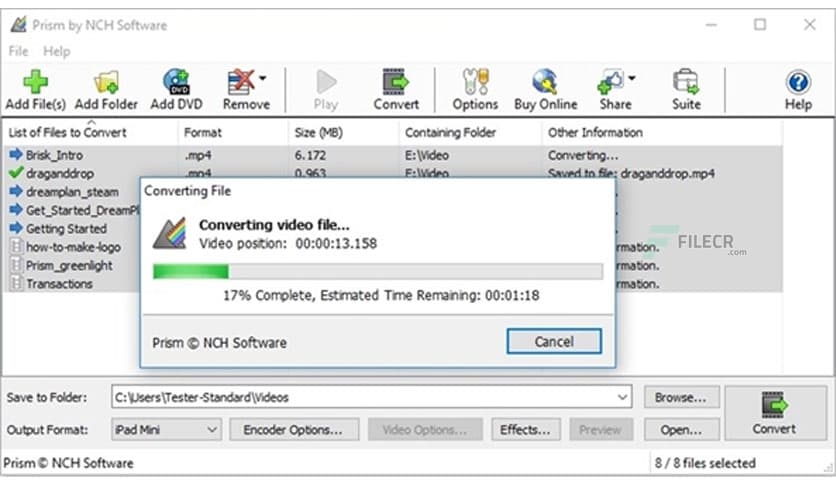Viewport: 836px width, 484px height.
Task: Click the Open... button
Action: point(681,429)
